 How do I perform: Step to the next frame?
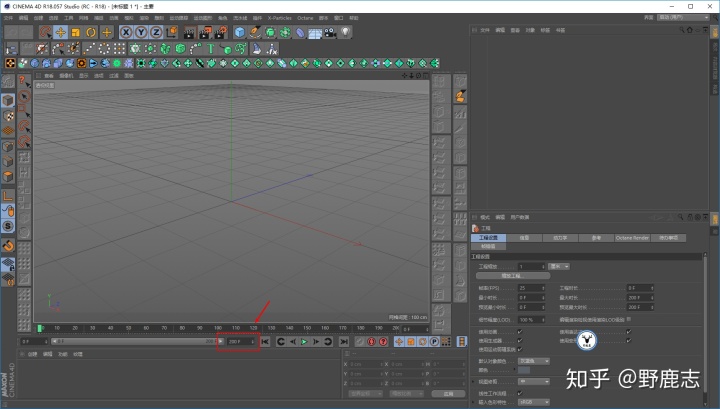point(316,342)
